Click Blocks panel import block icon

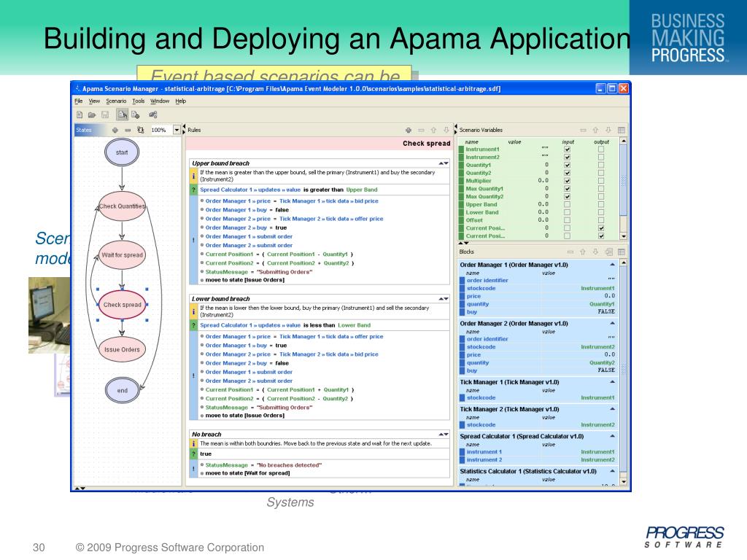click(608, 252)
